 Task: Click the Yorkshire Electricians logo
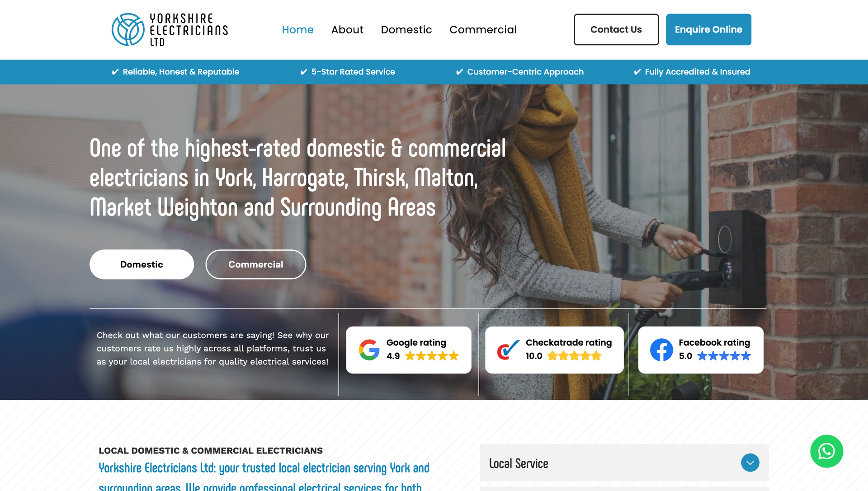[170, 29]
